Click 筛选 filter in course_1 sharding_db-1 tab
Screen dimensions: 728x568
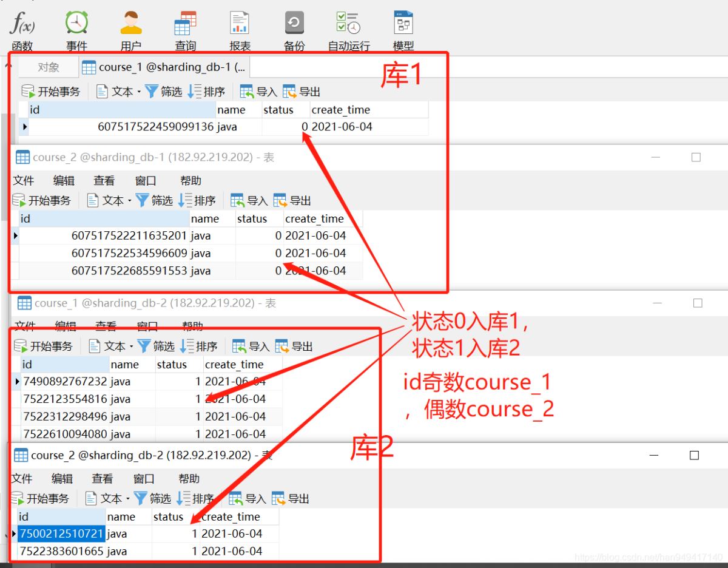[x=164, y=92]
